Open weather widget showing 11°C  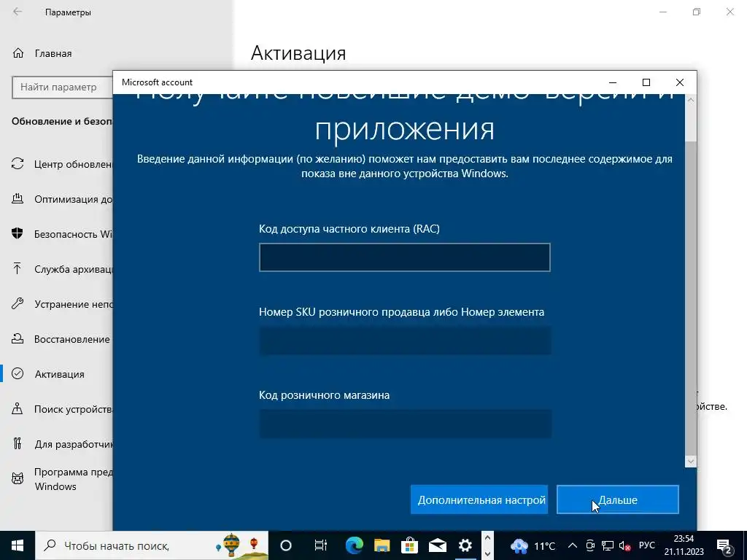click(533, 545)
